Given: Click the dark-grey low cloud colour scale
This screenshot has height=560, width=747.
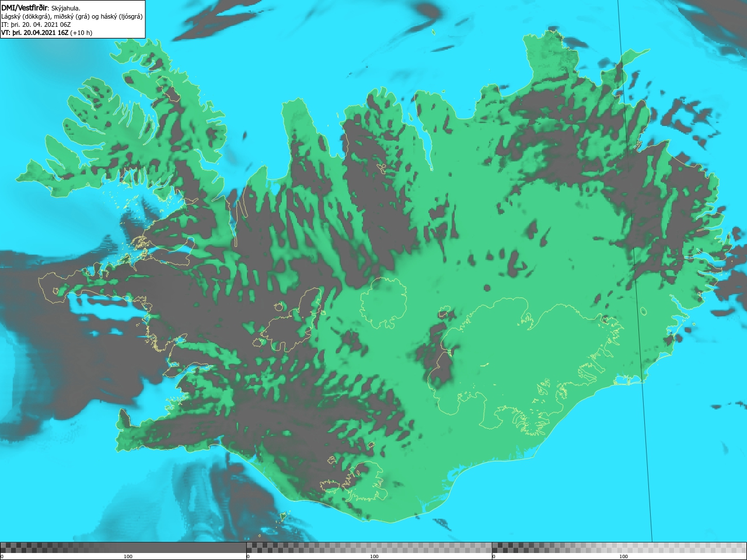Looking at the screenshot, I should (x=123, y=548).
